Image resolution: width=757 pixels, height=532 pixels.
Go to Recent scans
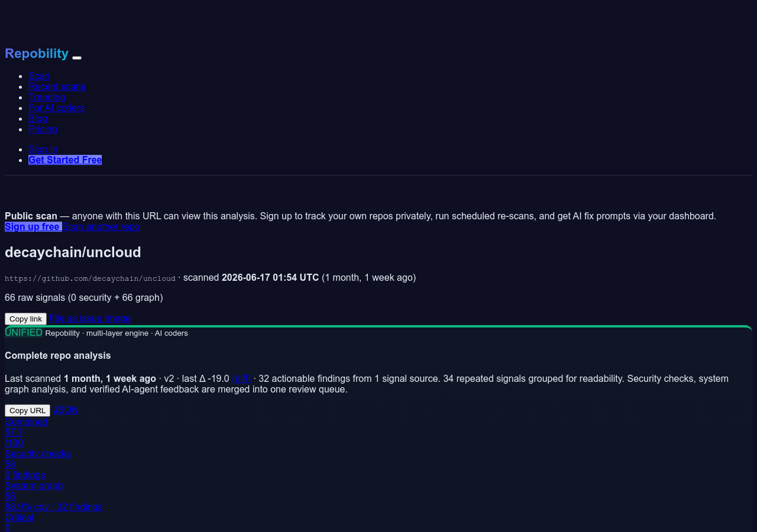click(57, 86)
